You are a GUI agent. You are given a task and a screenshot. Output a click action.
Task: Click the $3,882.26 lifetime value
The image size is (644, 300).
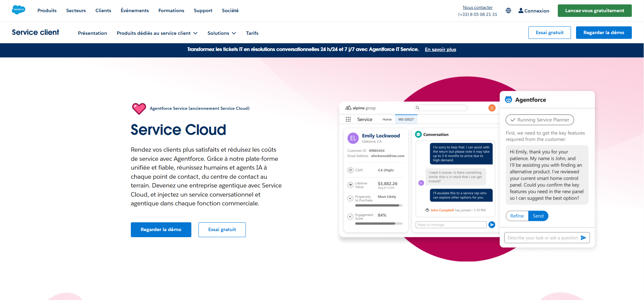pos(387,183)
